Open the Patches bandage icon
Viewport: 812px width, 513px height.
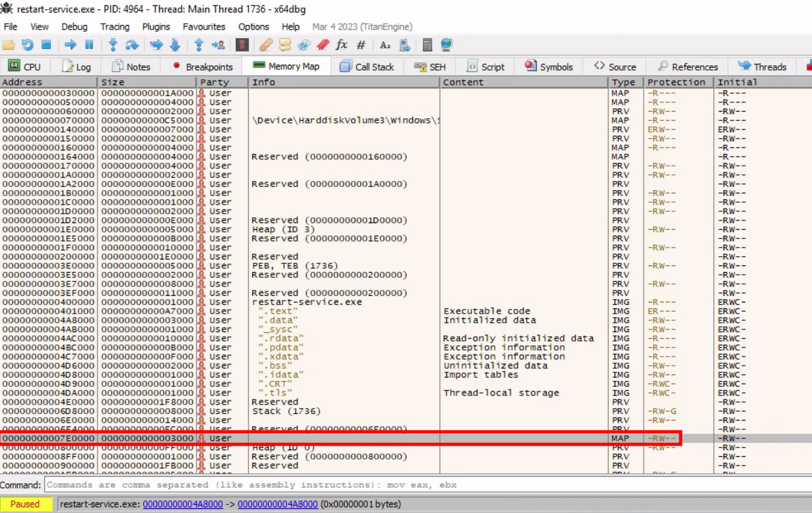[x=265, y=45]
